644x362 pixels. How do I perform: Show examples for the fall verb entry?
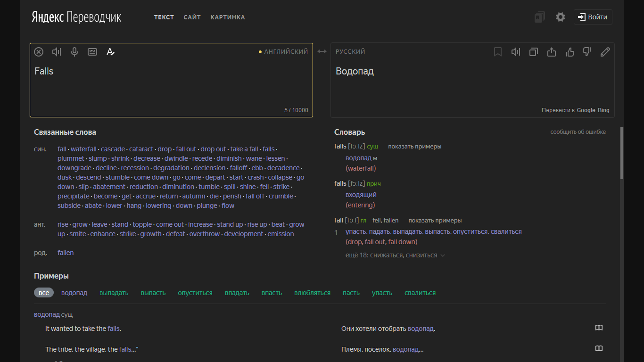point(435,221)
